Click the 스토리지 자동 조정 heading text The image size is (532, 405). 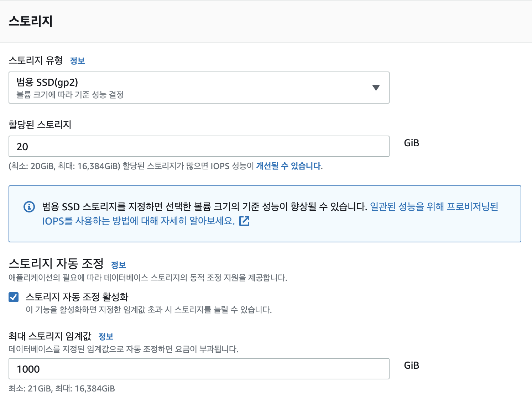(56, 264)
